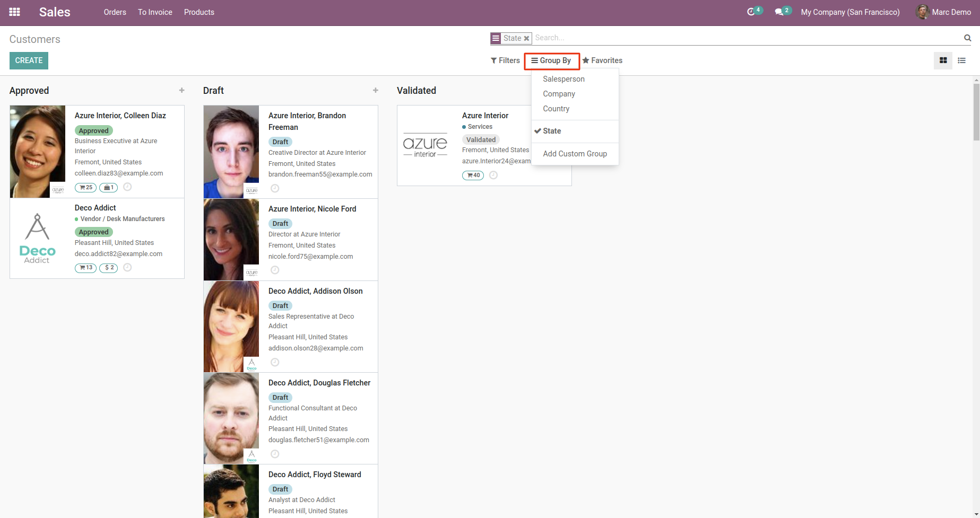Open the Orders menu
The width and height of the screenshot is (980, 518).
[x=115, y=12]
